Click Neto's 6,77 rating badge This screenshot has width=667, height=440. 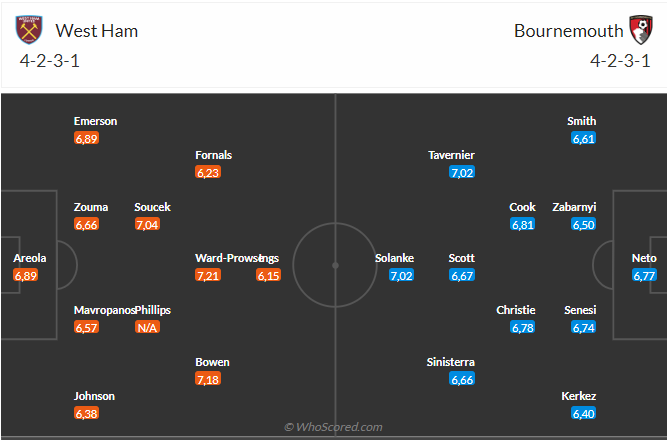(x=644, y=275)
